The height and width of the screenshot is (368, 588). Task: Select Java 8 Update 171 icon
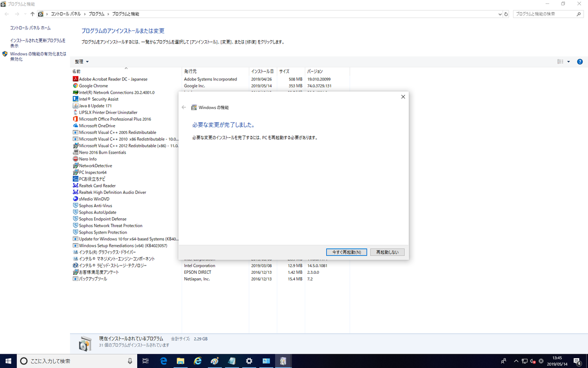tap(75, 105)
